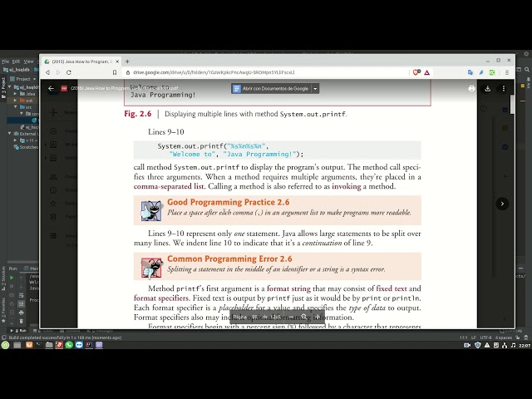
Task: Print the PDF with the printer icon
Action: pos(471,89)
